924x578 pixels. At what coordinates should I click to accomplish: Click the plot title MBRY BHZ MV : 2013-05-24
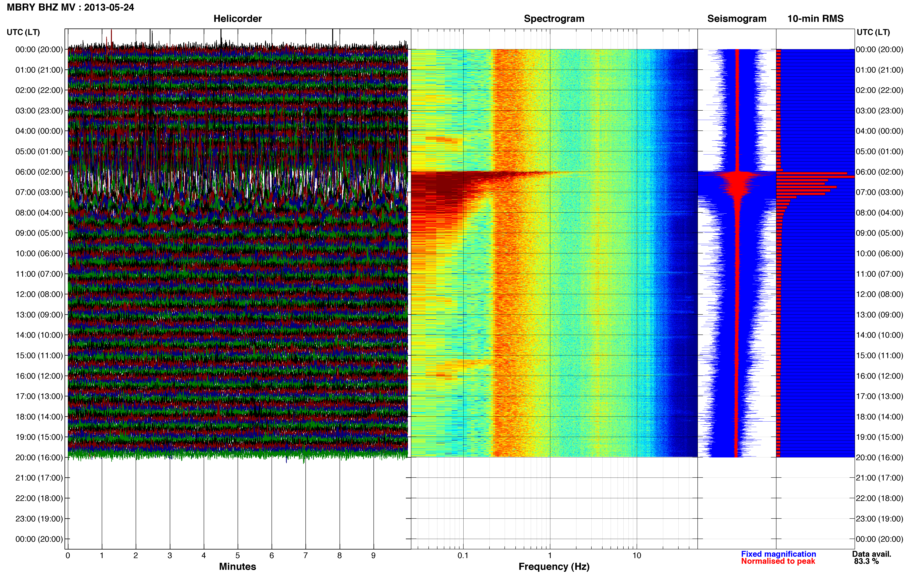(70, 7)
